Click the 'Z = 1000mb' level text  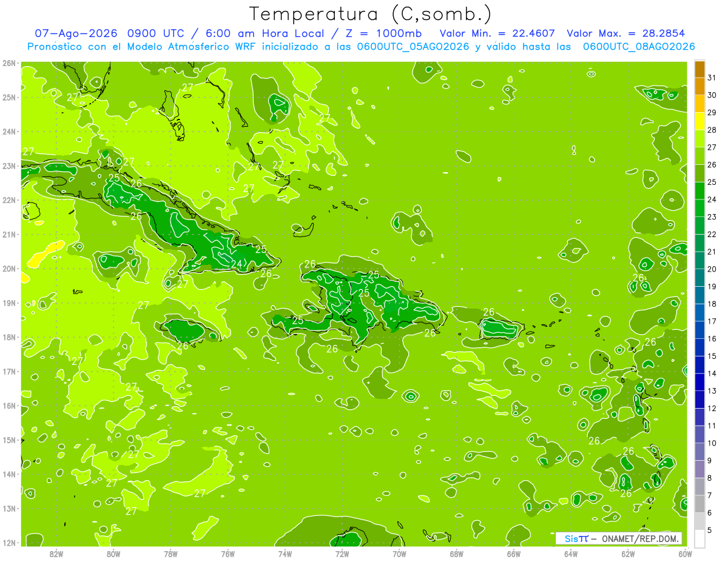click(x=382, y=34)
